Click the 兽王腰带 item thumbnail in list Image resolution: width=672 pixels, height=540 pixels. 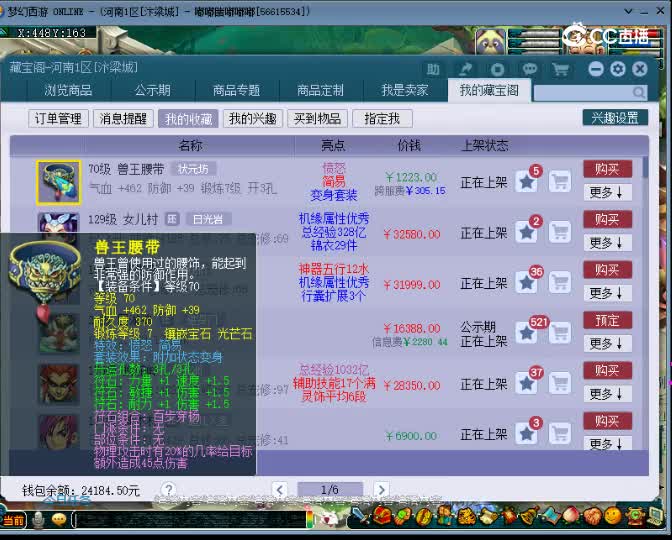click(x=59, y=183)
